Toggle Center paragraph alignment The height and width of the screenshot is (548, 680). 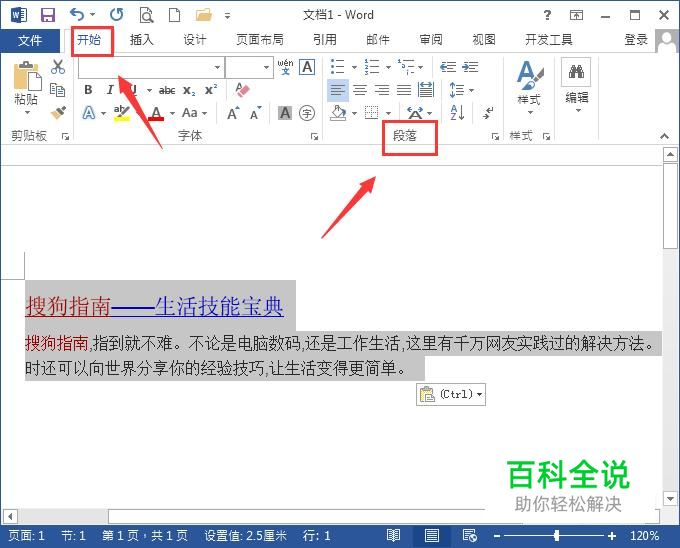point(360,90)
